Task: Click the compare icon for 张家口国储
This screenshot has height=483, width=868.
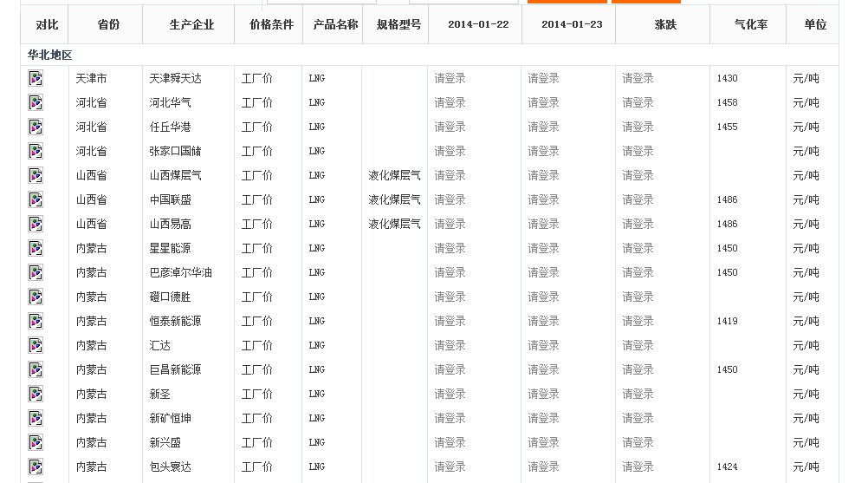Action: 36,151
